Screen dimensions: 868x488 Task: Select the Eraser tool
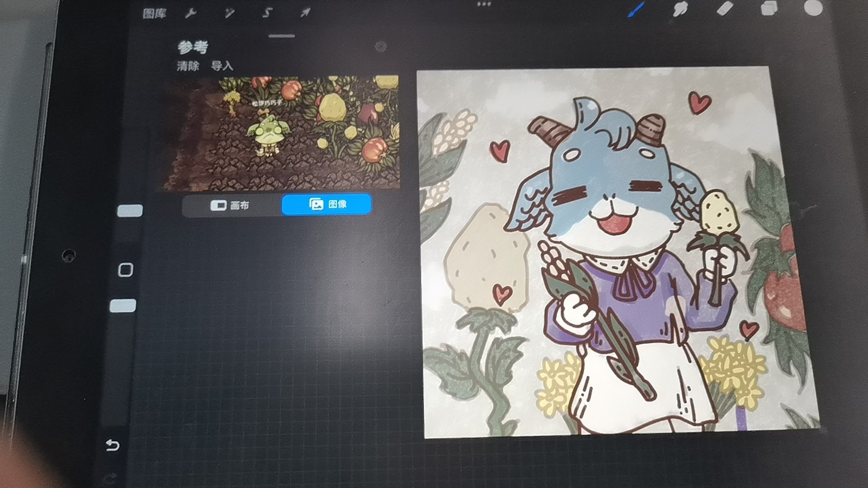(725, 8)
